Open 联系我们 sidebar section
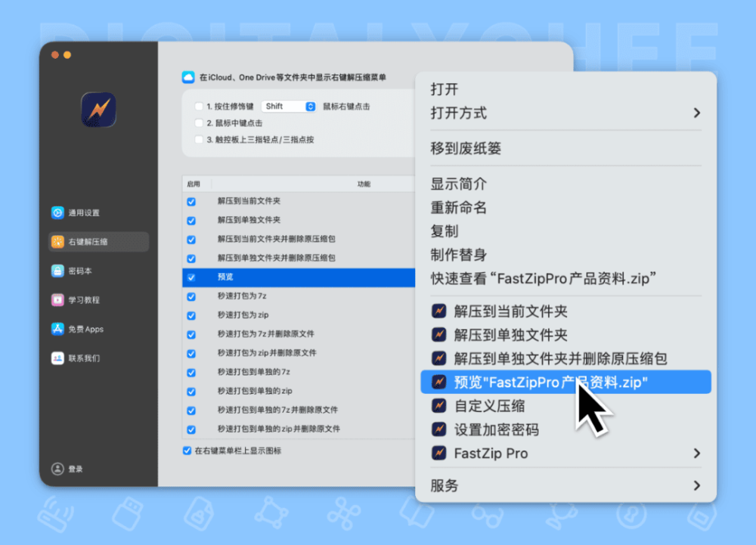756x545 pixels. click(99, 358)
